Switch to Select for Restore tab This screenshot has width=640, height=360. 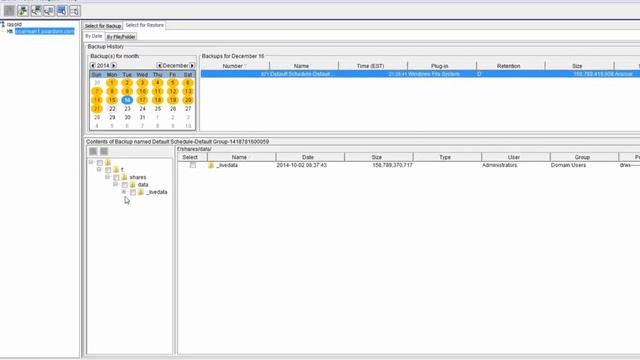click(144, 25)
